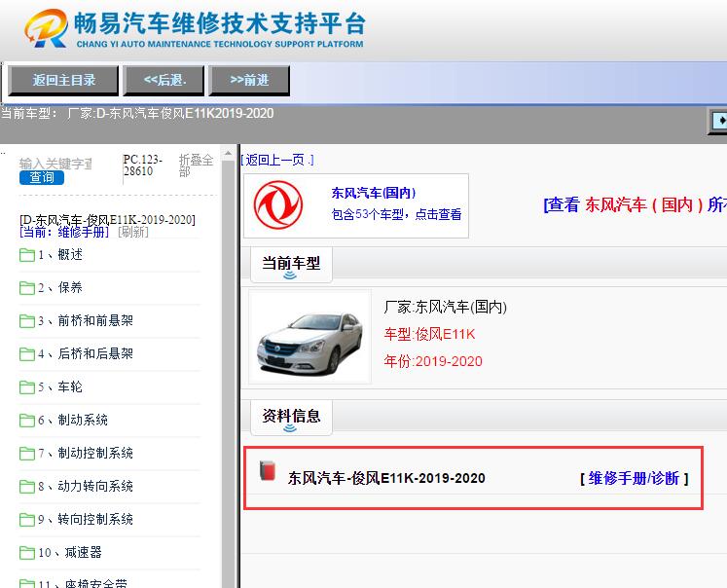727x588 pixels.
Task: Expand the 1、概述 tree item
Action: click(60, 255)
